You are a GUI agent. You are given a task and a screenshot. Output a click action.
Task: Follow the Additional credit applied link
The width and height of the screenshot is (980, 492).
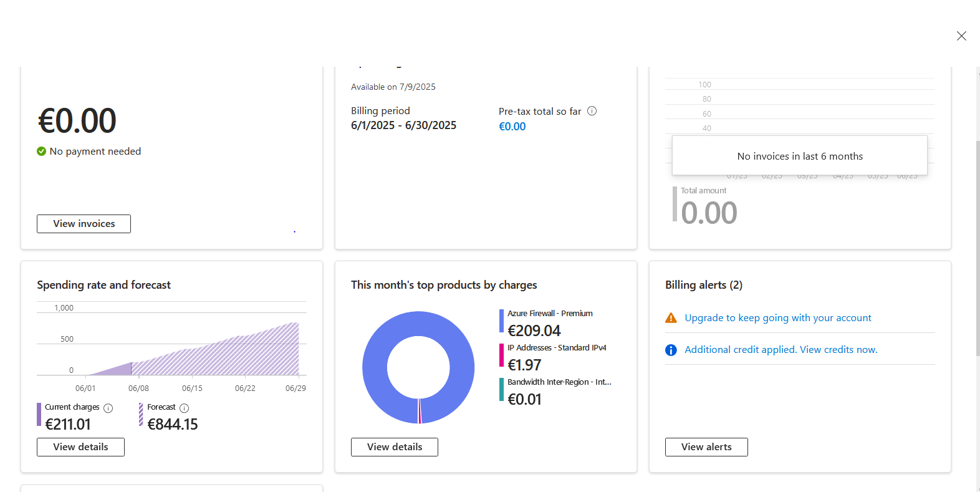click(781, 350)
